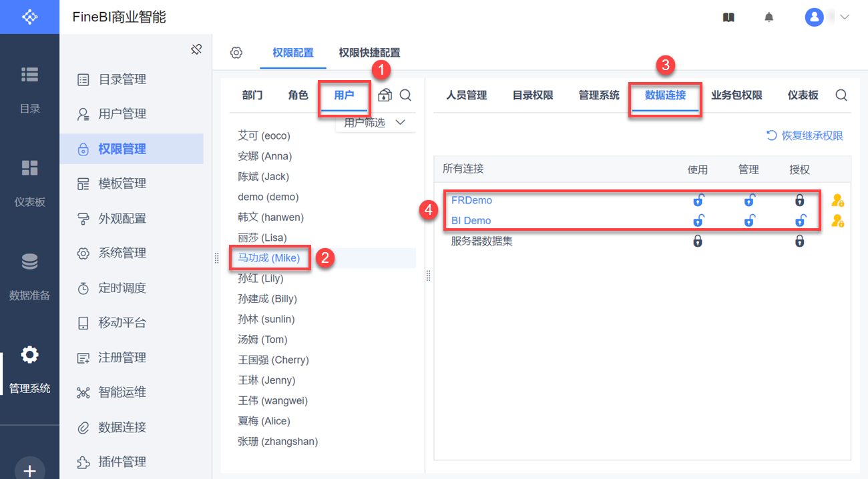The image size is (868, 479).
Task: Switch to the 权限快捷配置 tab
Action: [x=369, y=53]
